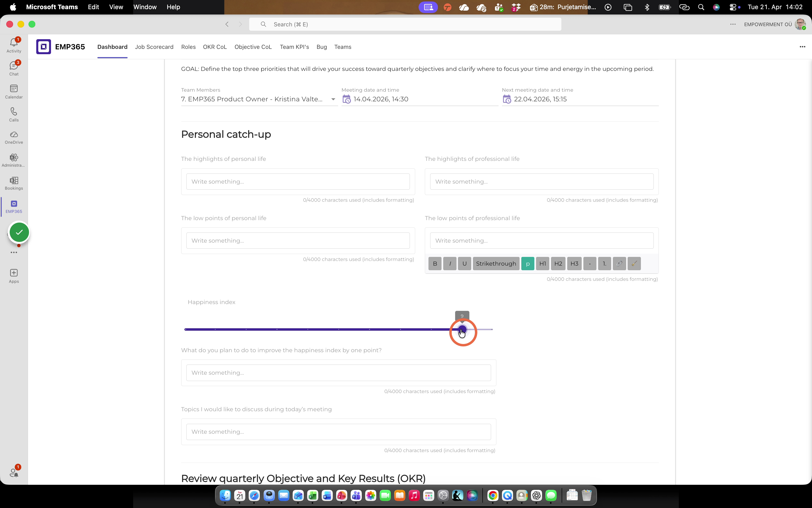Go back with the navigation arrow
The image size is (812, 508).
pyautogui.click(x=227, y=24)
